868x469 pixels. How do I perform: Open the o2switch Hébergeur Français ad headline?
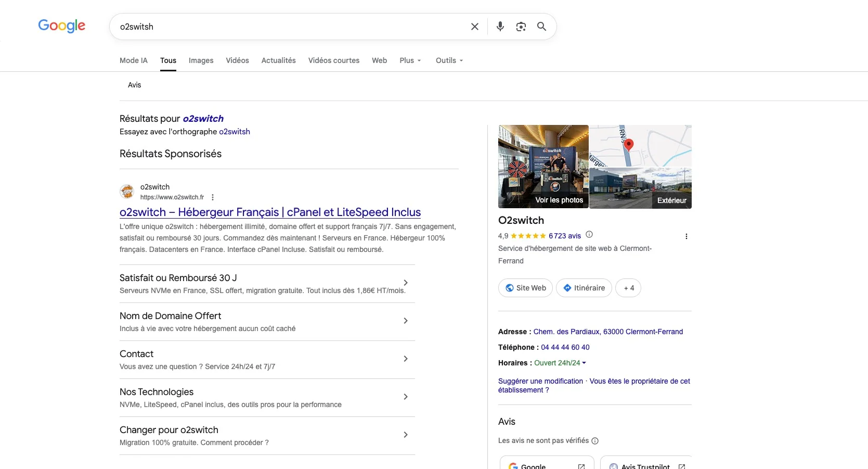tap(270, 212)
